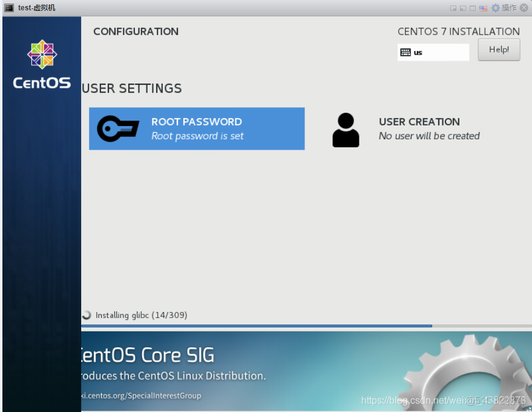Click the SpecialInterestGroup wiki URL in banner
Screen dimensions: 532x412
tap(141, 396)
